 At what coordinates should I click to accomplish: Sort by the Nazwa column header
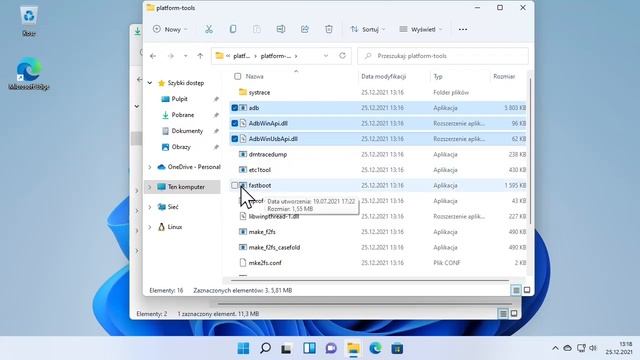[x=254, y=76]
